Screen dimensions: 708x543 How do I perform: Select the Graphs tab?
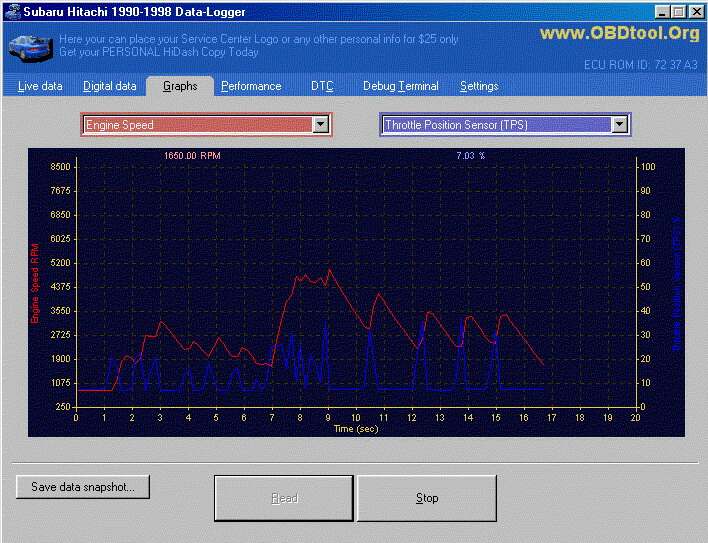(x=180, y=86)
